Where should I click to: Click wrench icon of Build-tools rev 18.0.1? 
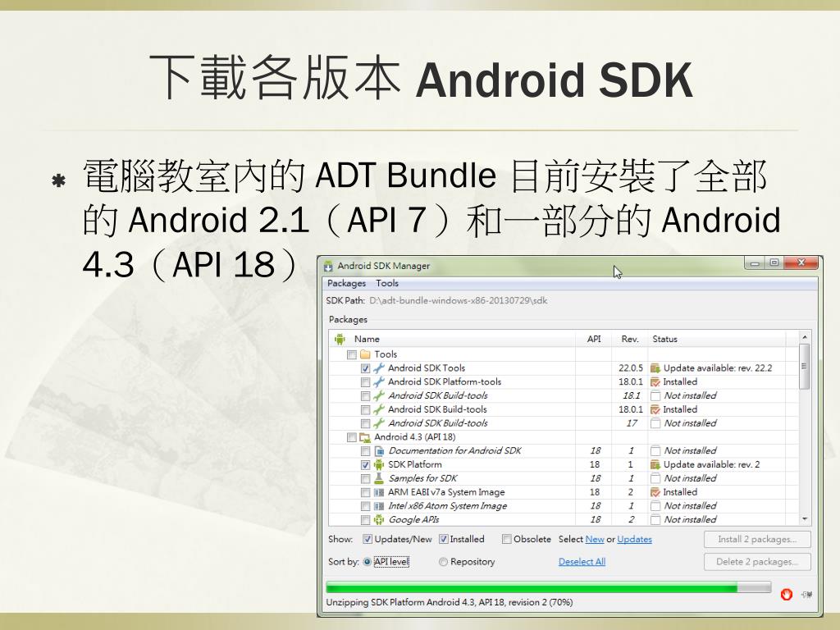click(x=379, y=410)
